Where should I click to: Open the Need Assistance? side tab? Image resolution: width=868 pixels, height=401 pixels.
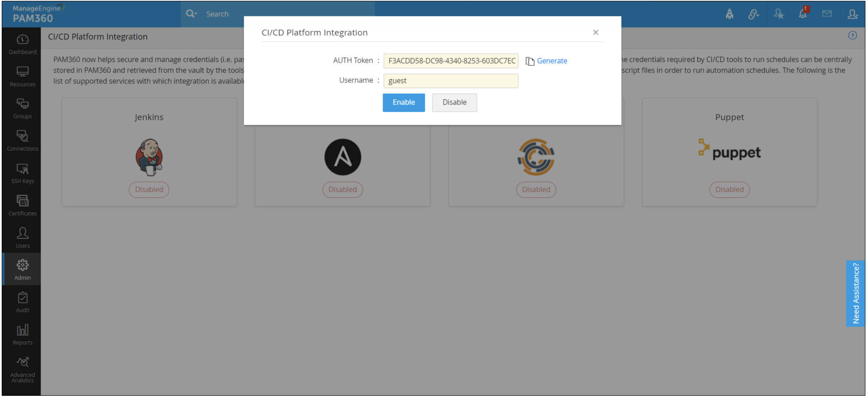(855, 293)
